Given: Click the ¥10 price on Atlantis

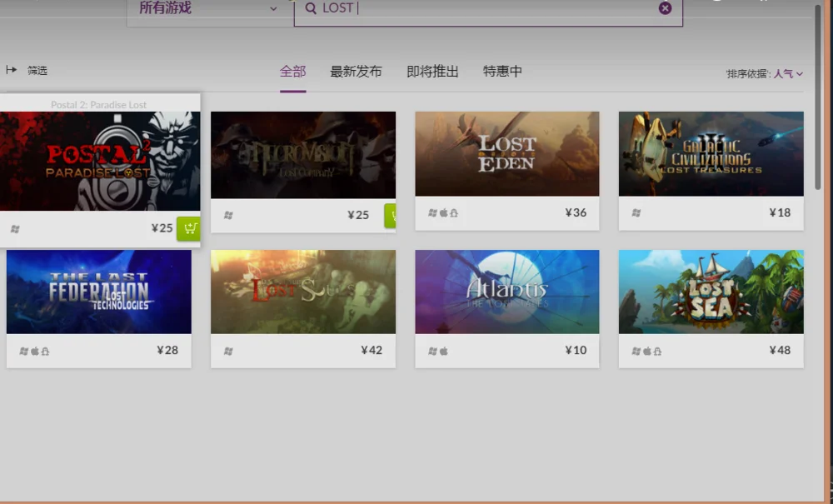Looking at the screenshot, I should point(576,350).
